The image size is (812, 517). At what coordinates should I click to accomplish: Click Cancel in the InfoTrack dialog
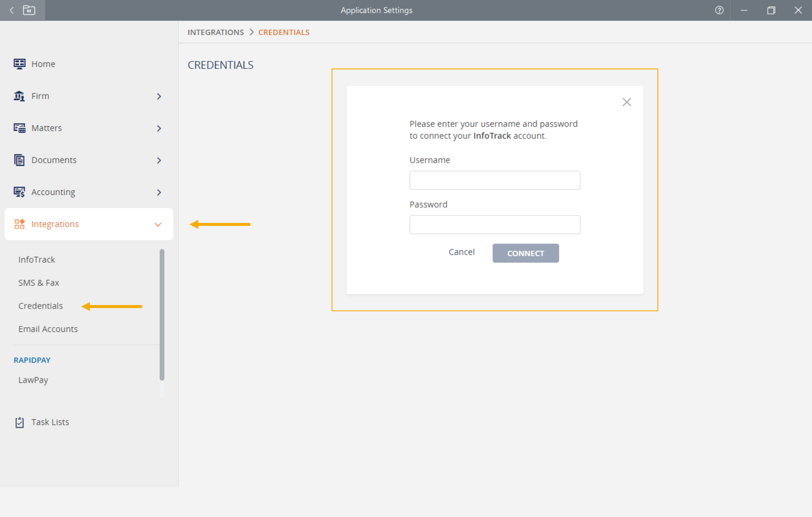pyautogui.click(x=461, y=252)
